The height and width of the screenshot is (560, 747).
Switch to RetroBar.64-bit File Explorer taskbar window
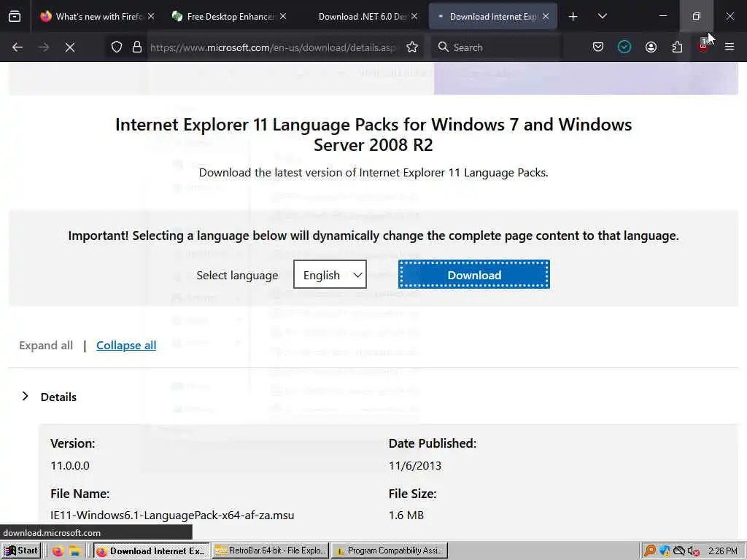271,551
